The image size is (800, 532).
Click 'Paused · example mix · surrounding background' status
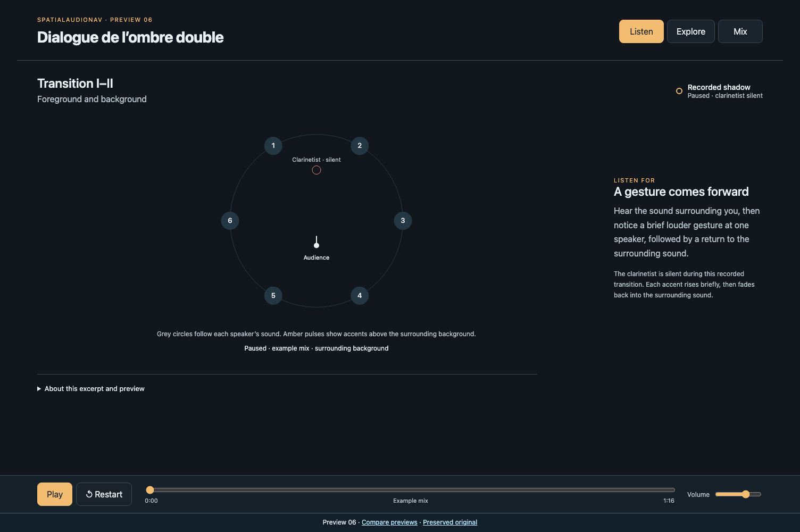(x=316, y=348)
